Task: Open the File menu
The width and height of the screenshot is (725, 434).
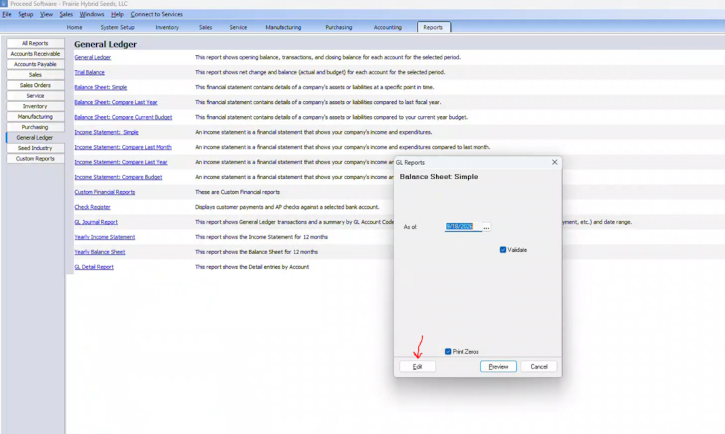Action: tap(6, 14)
